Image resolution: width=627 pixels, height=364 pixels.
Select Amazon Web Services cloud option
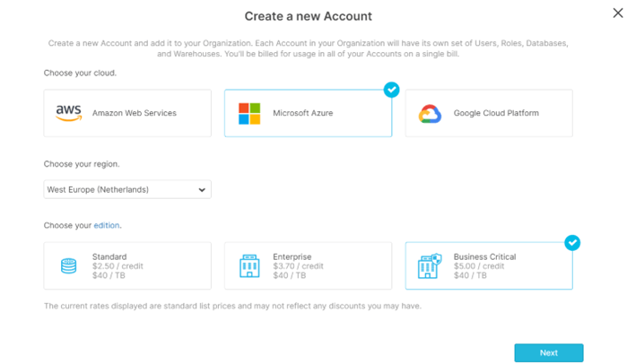click(x=127, y=113)
